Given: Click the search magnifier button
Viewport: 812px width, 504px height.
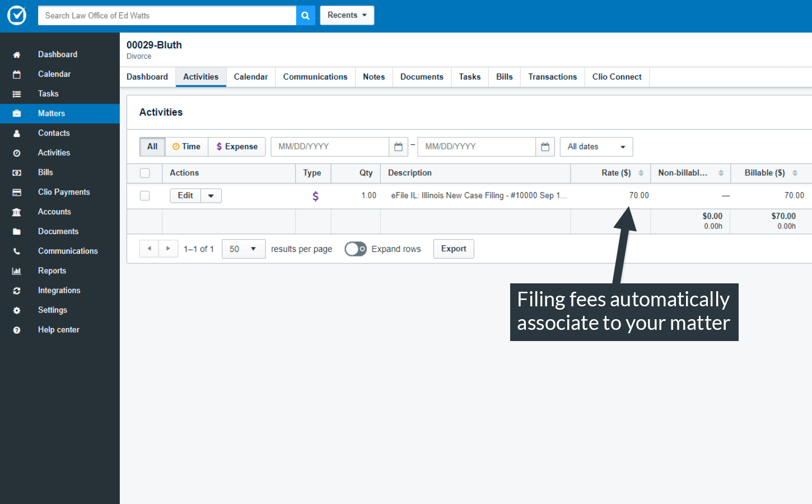Looking at the screenshot, I should click(305, 16).
